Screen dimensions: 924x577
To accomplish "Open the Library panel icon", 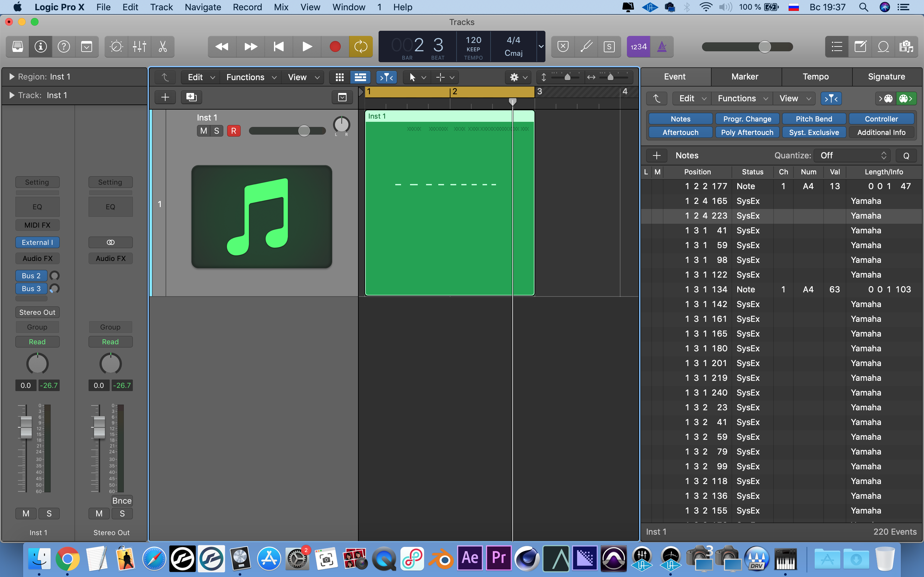I will point(18,46).
